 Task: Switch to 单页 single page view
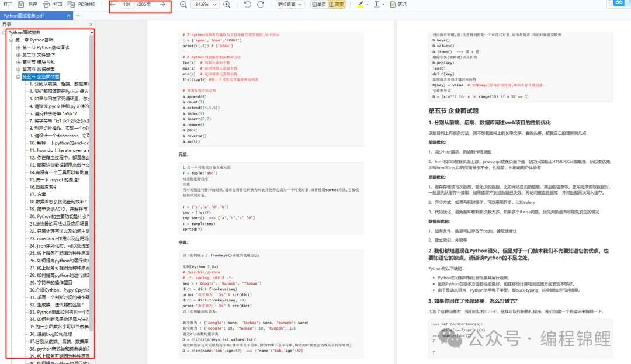pyautogui.click(x=319, y=5)
